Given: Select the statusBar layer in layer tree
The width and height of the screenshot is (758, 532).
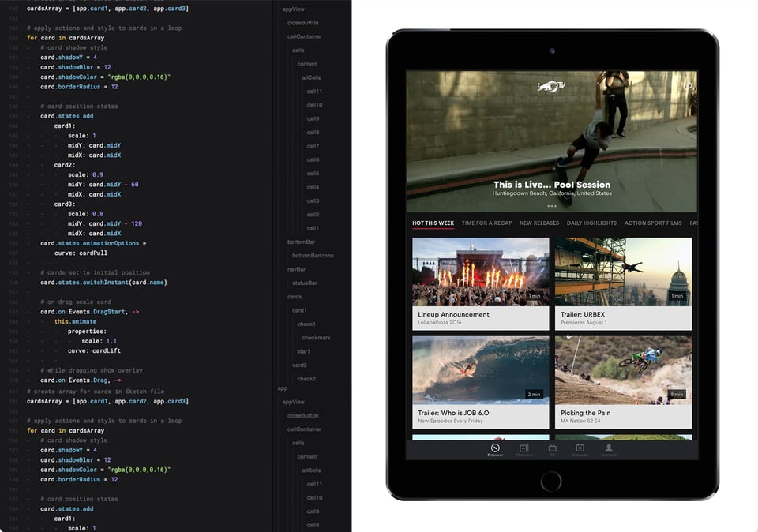Looking at the screenshot, I should tap(305, 283).
